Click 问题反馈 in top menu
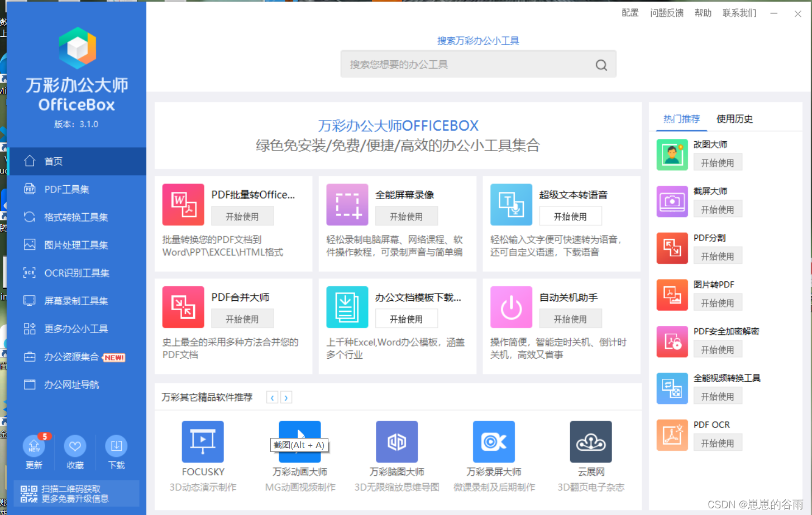812x515 pixels. pyautogui.click(x=667, y=13)
